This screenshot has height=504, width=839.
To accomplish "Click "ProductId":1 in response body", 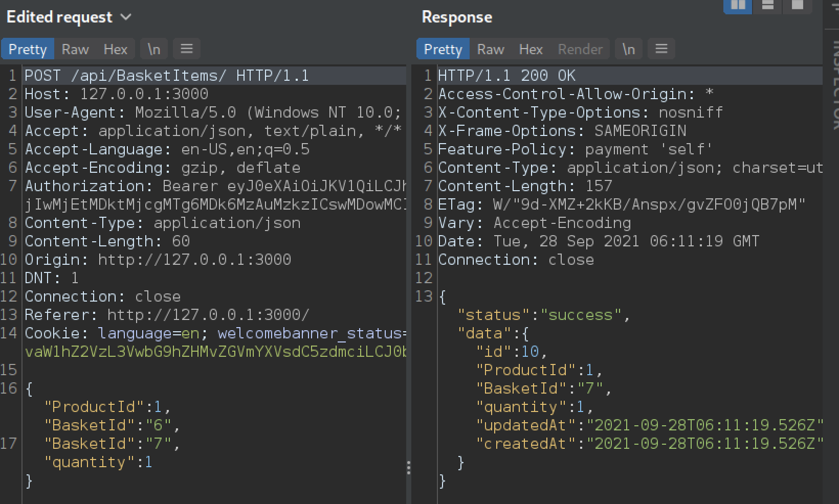I will 539,370.
